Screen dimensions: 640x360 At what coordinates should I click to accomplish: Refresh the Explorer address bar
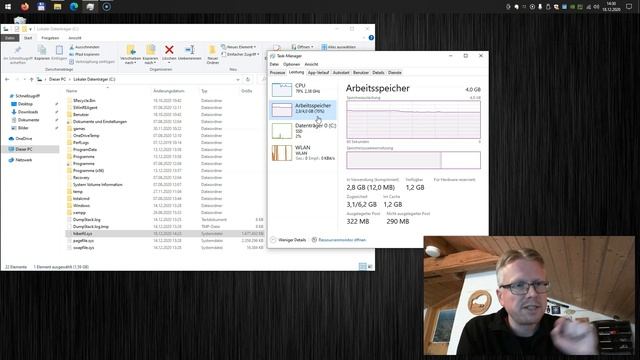click(247, 79)
